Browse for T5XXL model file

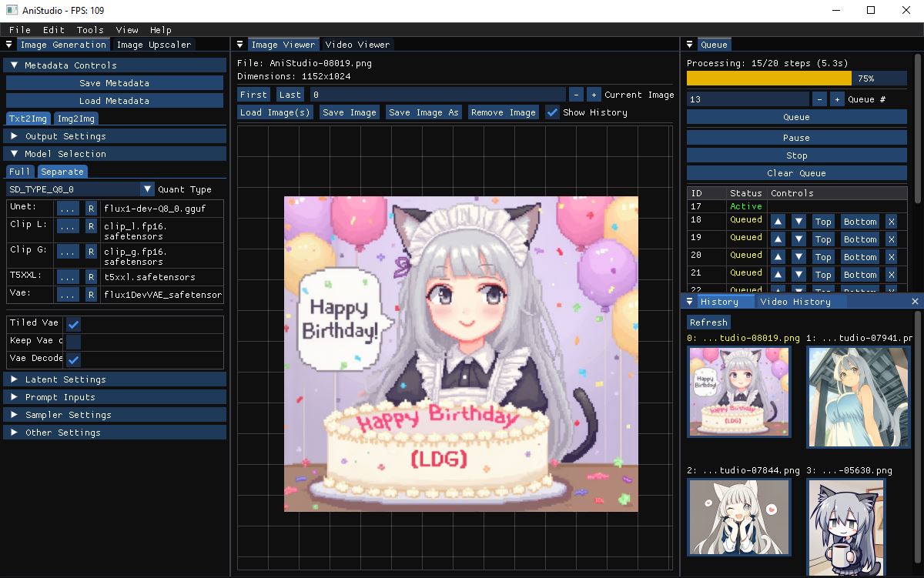tap(68, 277)
